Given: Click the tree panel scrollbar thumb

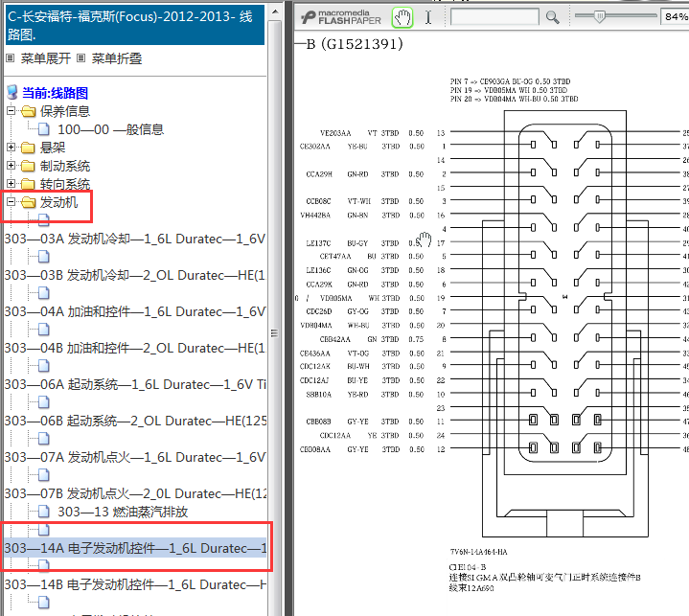Looking at the screenshot, I should 275,333.
